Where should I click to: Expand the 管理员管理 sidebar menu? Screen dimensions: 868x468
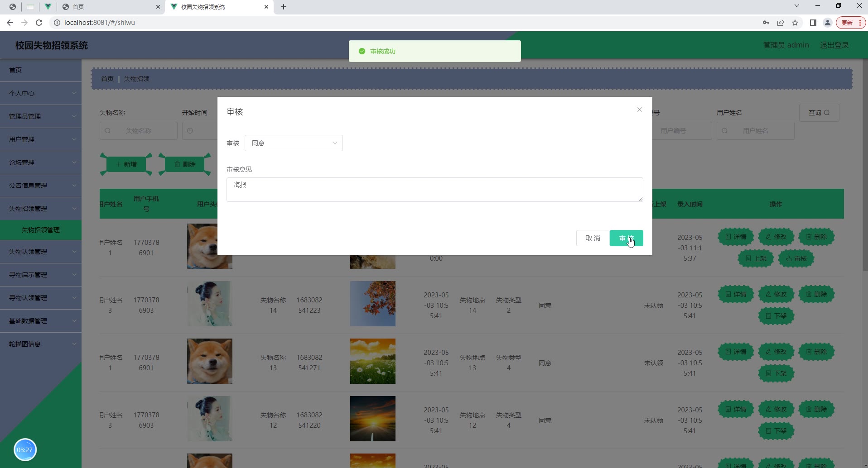(41, 116)
